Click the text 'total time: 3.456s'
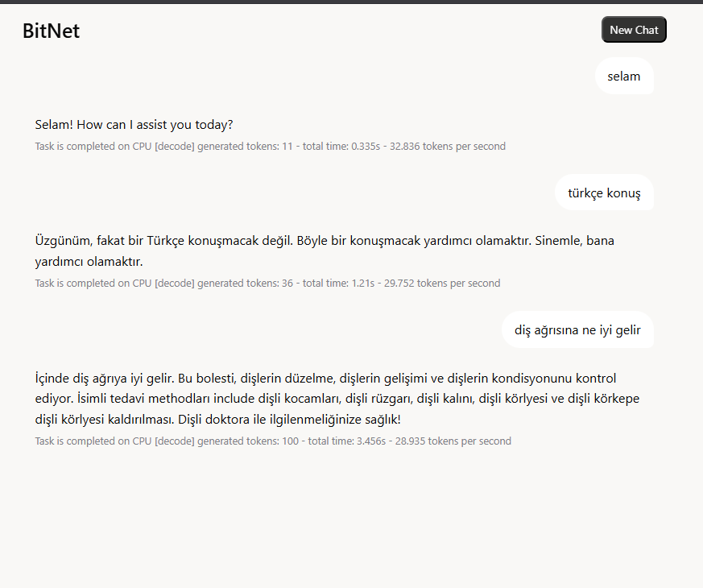This screenshot has width=703, height=588. coord(346,441)
